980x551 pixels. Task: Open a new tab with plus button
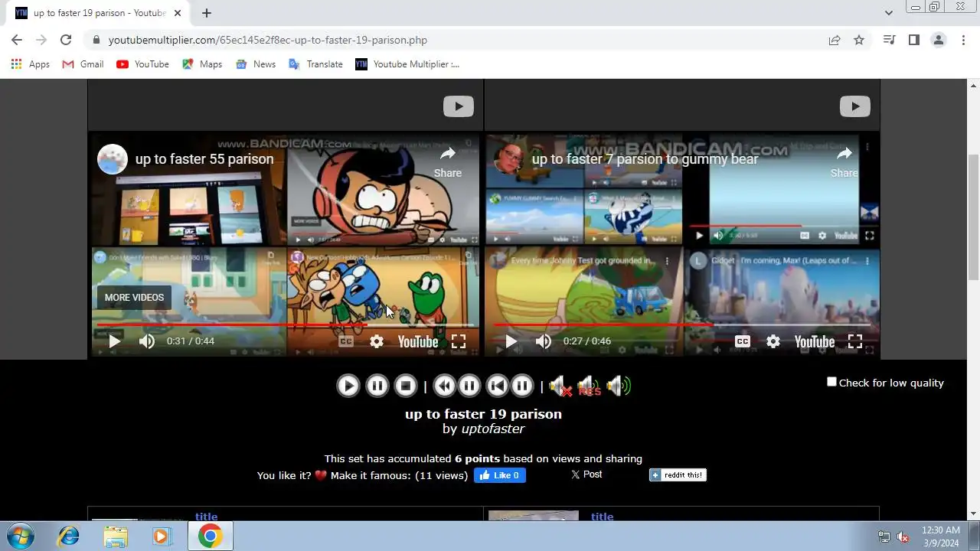pyautogui.click(x=207, y=13)
